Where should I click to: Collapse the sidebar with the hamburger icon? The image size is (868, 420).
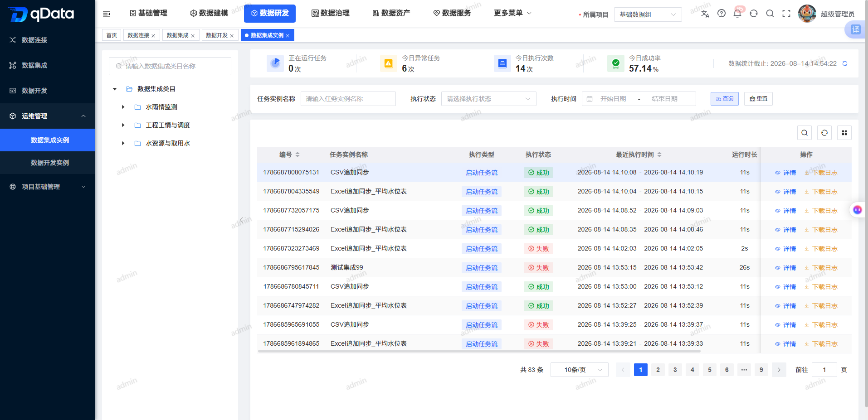(107, 14)
